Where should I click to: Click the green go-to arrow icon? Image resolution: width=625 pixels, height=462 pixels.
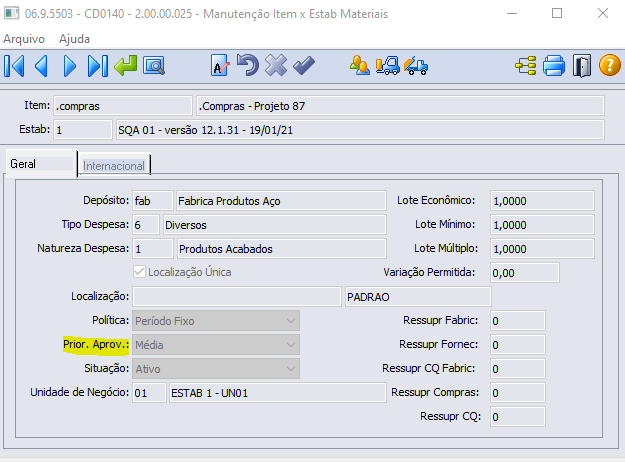point(126,66)
